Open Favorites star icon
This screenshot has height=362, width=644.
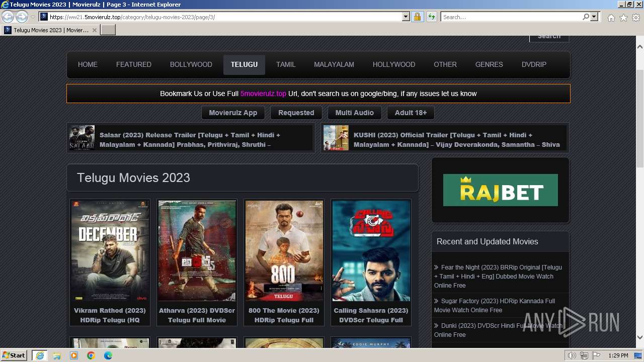623,18
